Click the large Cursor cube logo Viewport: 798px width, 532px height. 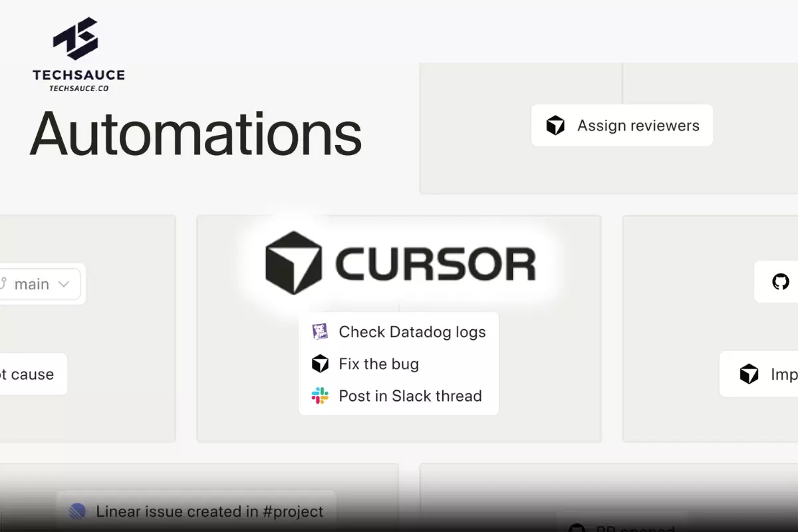(x=293, y=263)
